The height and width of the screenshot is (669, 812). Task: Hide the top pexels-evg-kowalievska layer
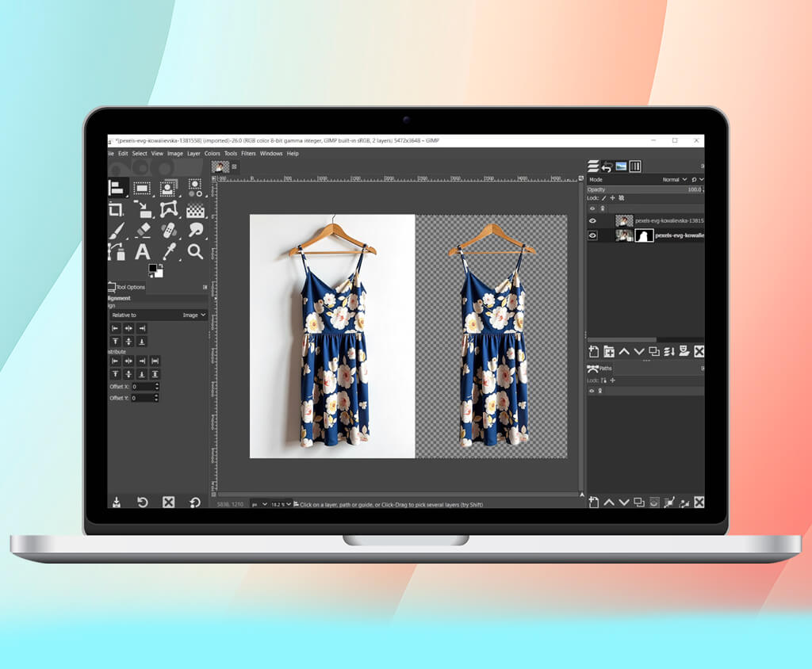tap(592, 220)
